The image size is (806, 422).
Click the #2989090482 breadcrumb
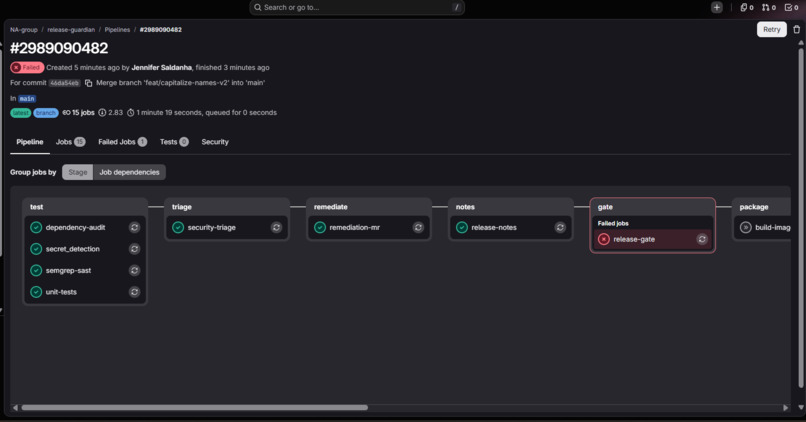pos(161,30)
